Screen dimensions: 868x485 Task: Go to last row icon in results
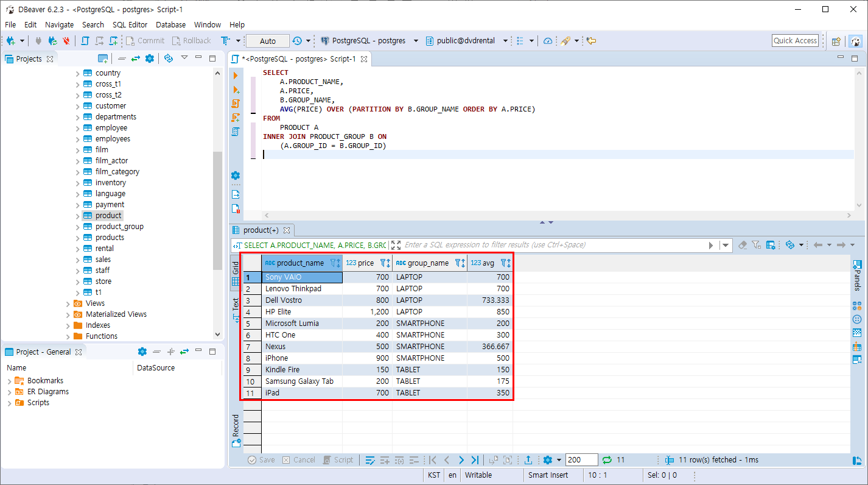point(475,460)
